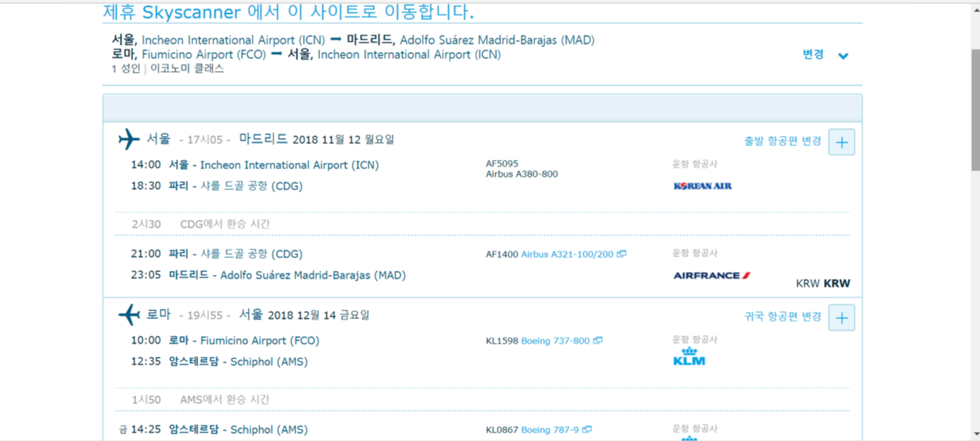Click the 2018 12월 14 금요일 date heading
This screenshot has height=441, width=980.
pyautogui.click(x=319, y=315)
